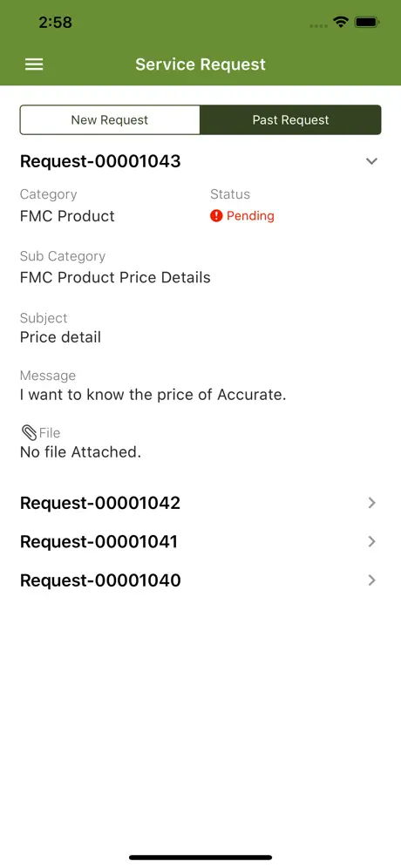This screenshot has height=868, width=401.
Task: Expand Request-00001041 with its arrow
Action: [x=371, y=541]
